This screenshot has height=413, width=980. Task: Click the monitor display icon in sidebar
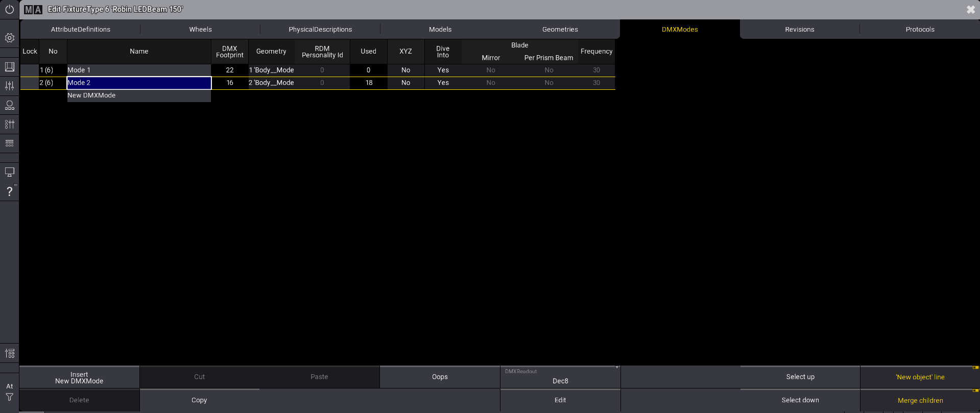9,172
